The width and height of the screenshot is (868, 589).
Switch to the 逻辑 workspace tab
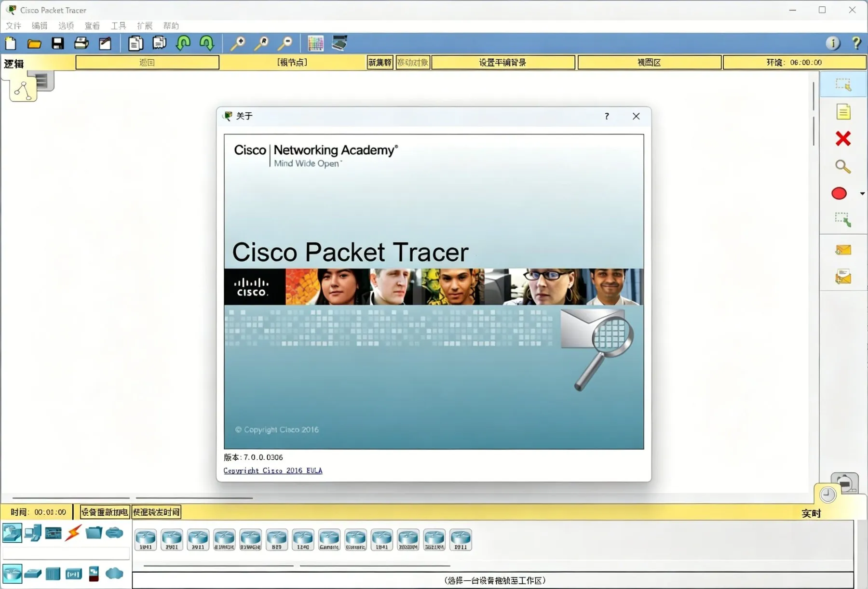(x=14, y=64)
